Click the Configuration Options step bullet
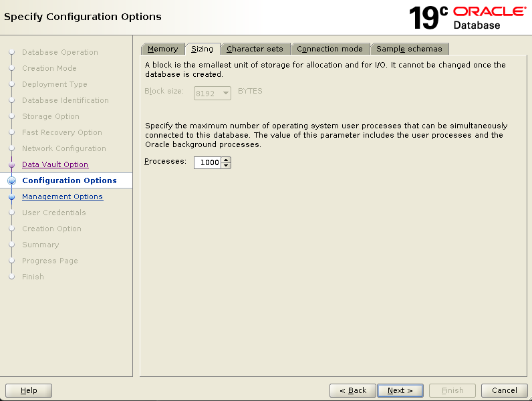This screenshot has height=401, width=532. tap(12, 181)
